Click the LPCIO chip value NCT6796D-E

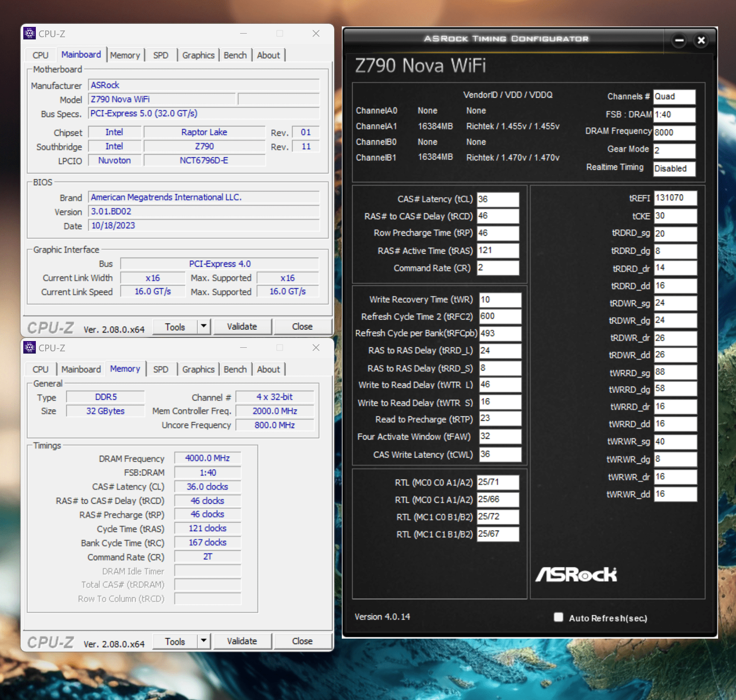[204, 160]
